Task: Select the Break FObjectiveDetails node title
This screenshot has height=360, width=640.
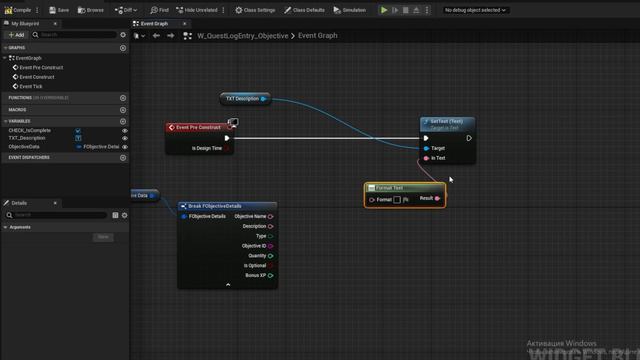Action: pos(215,206)
